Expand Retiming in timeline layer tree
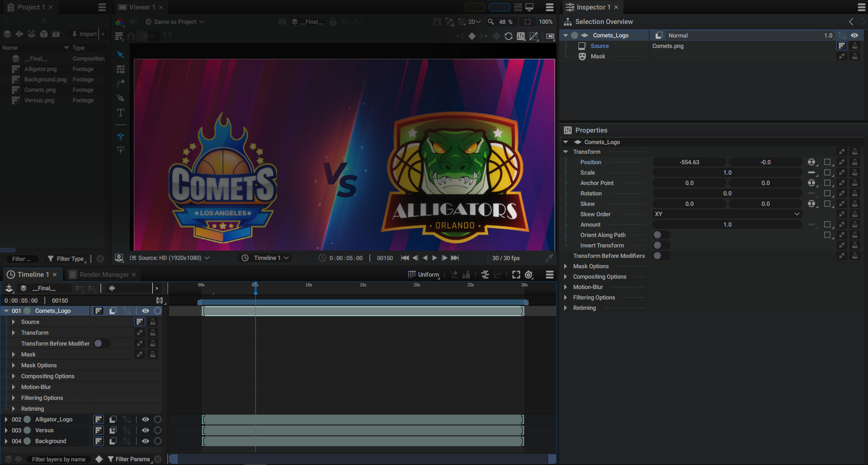 pyautogui.click(x=14, y=408)
